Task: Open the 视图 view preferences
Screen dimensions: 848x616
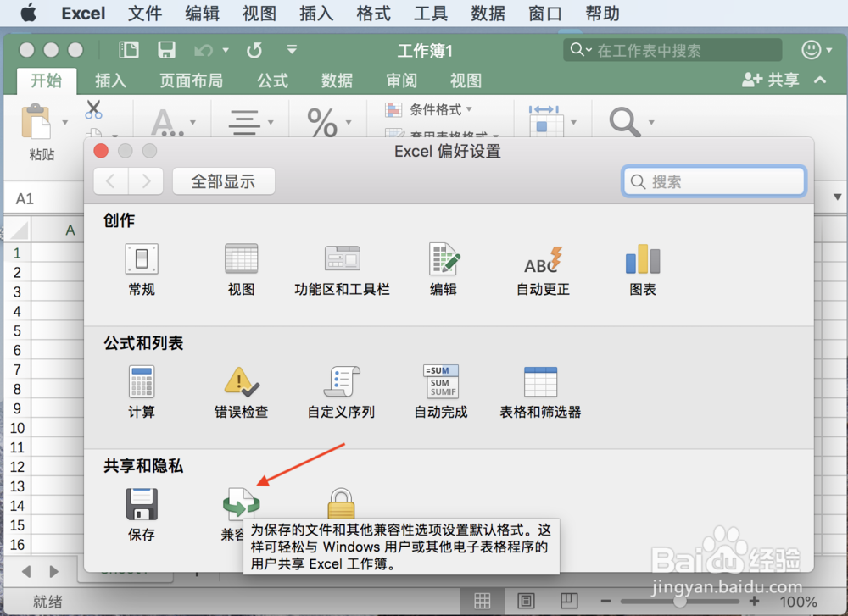Action: (x=241, y=269)
